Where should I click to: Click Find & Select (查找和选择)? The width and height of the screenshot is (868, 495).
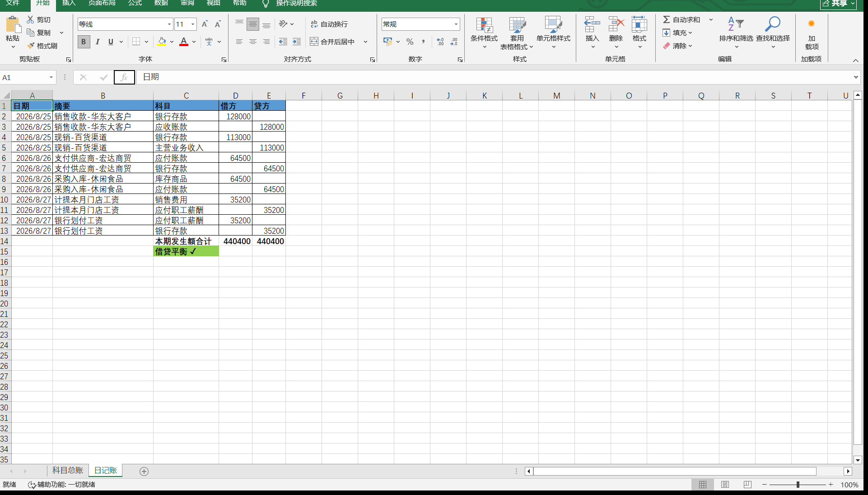773,33
